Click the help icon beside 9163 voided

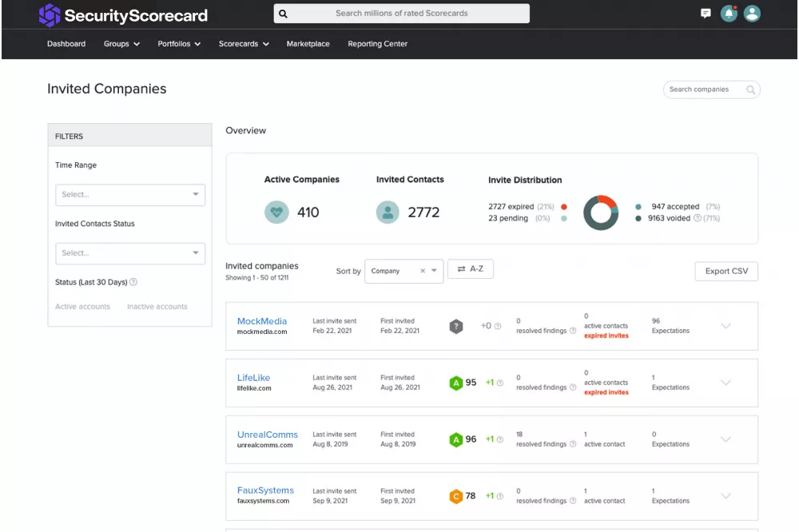pyautogui.click(x=697, y=218)
